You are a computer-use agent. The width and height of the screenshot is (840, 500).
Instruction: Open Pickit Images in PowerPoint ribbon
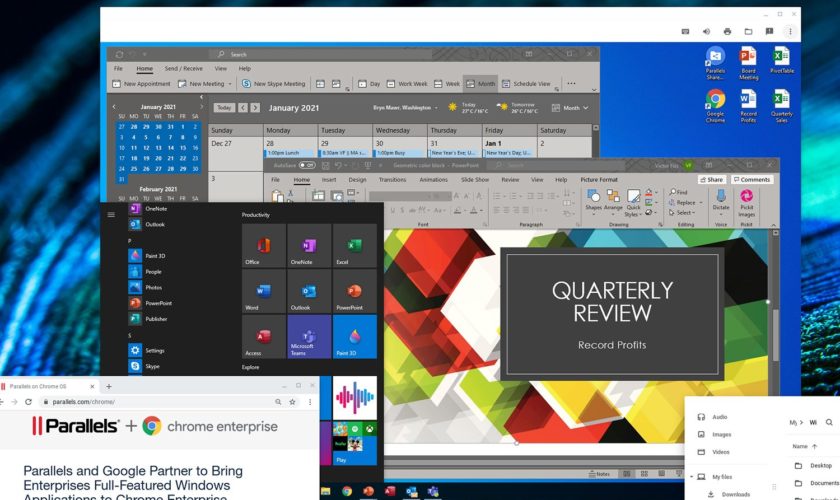[746, 202]
